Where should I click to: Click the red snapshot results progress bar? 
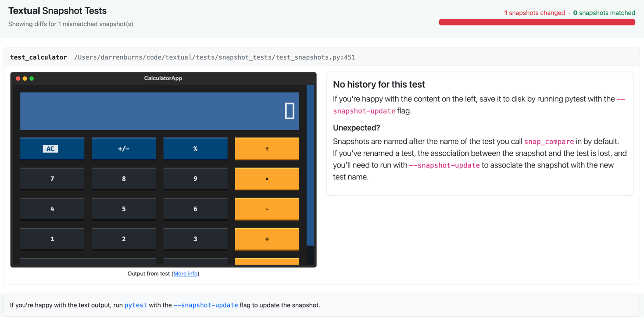(x=537, y=22)
